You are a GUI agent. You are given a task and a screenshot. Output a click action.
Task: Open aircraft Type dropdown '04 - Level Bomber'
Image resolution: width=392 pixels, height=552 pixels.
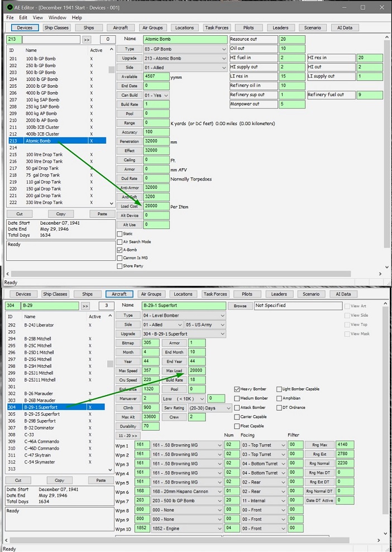point(184,316)
